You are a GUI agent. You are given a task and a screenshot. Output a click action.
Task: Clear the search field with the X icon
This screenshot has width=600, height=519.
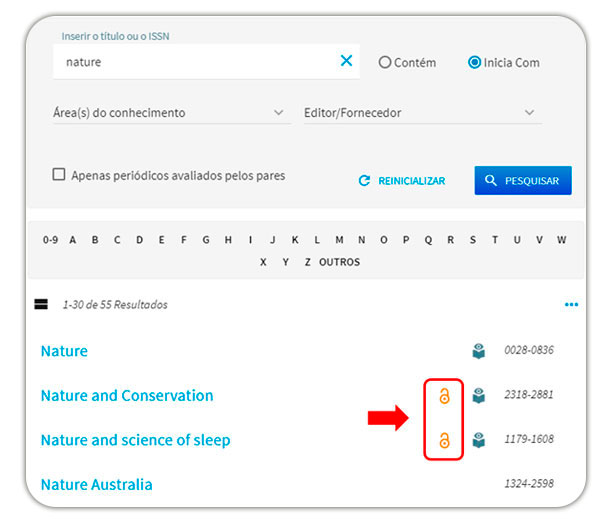tap(346, 61)
